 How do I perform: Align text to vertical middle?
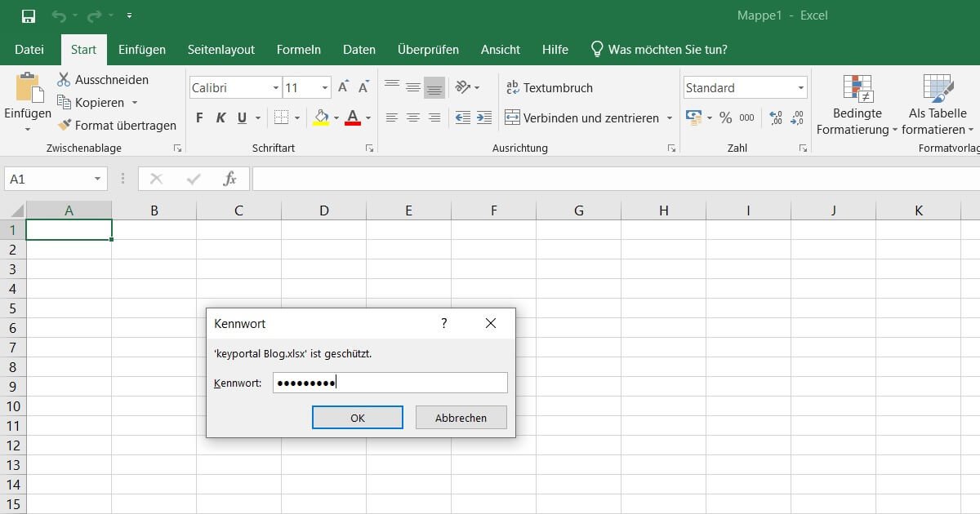pyautogui.click(x=413, y=86)
